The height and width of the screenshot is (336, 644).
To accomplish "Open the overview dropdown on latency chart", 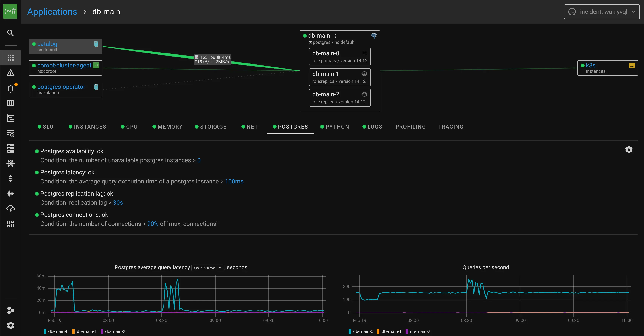I will point(207,267).
